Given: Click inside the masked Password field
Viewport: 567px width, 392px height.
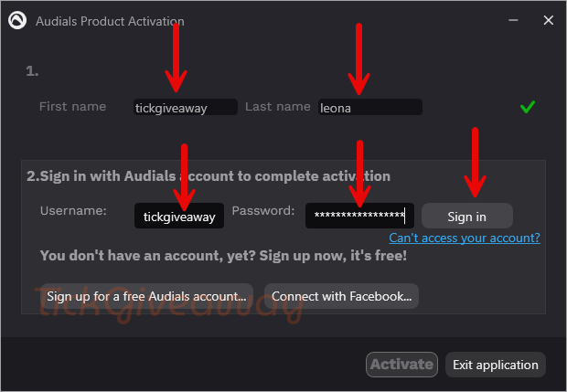Looking at the screenshot, I should point(359,216).
